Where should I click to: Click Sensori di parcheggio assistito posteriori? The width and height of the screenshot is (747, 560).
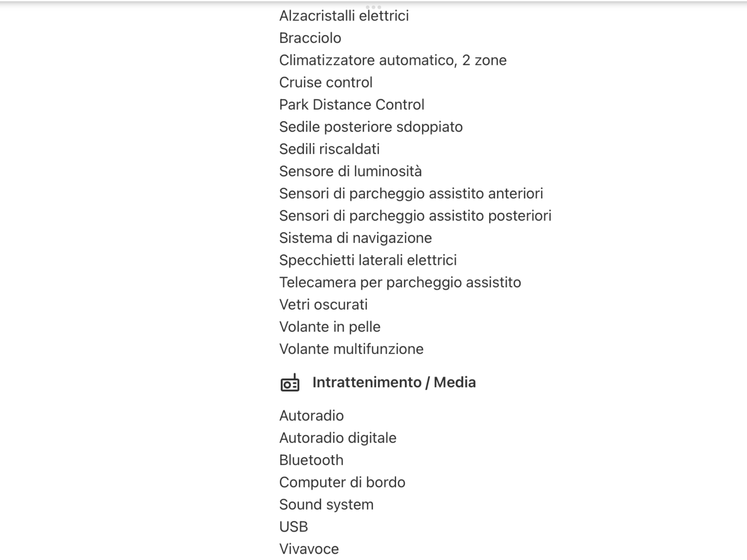pyautogui.click(x=415, y=216)
